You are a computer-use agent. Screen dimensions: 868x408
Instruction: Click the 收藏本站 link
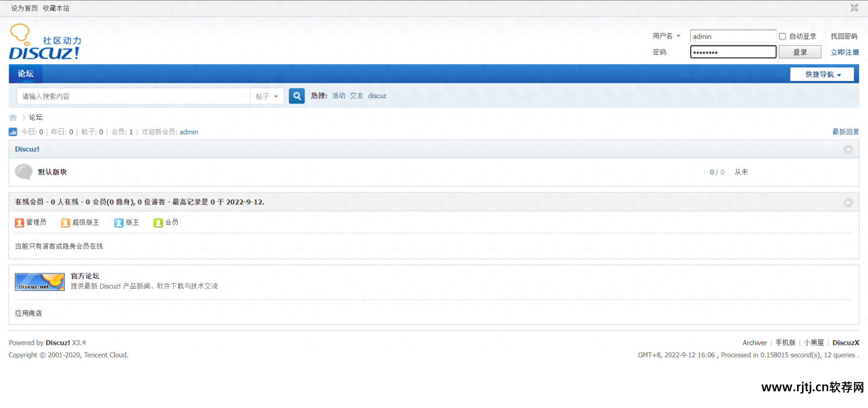pos(56,8)
